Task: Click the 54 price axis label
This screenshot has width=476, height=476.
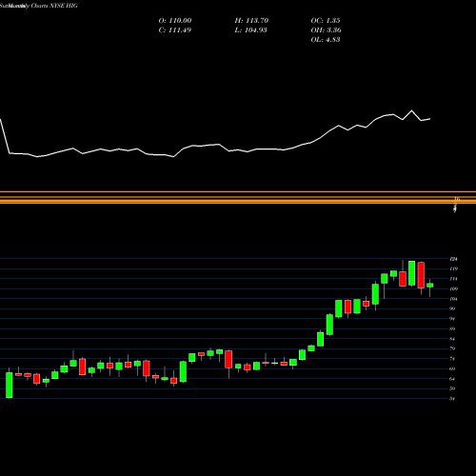Action: (452, 399)
